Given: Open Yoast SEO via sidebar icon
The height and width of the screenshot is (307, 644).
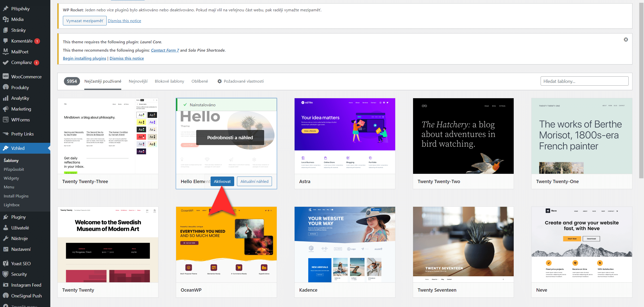Looking at the screenshot, I should [6, 263].
